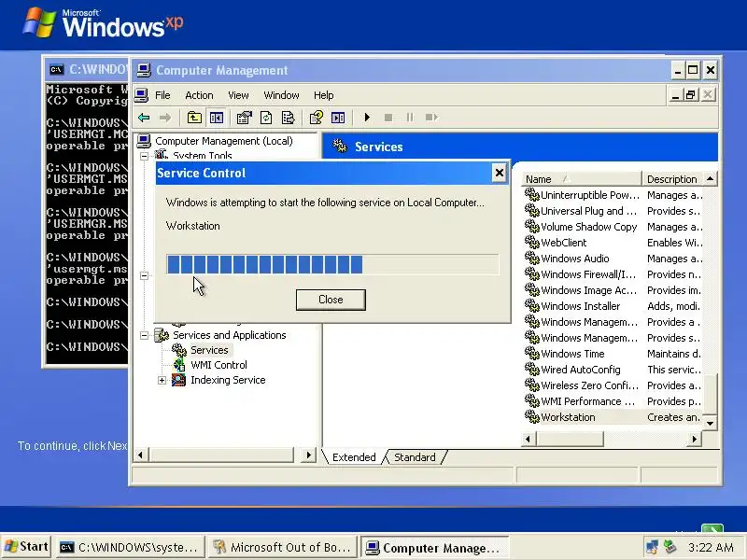Click the Pause Service icon

click(410, 118)
